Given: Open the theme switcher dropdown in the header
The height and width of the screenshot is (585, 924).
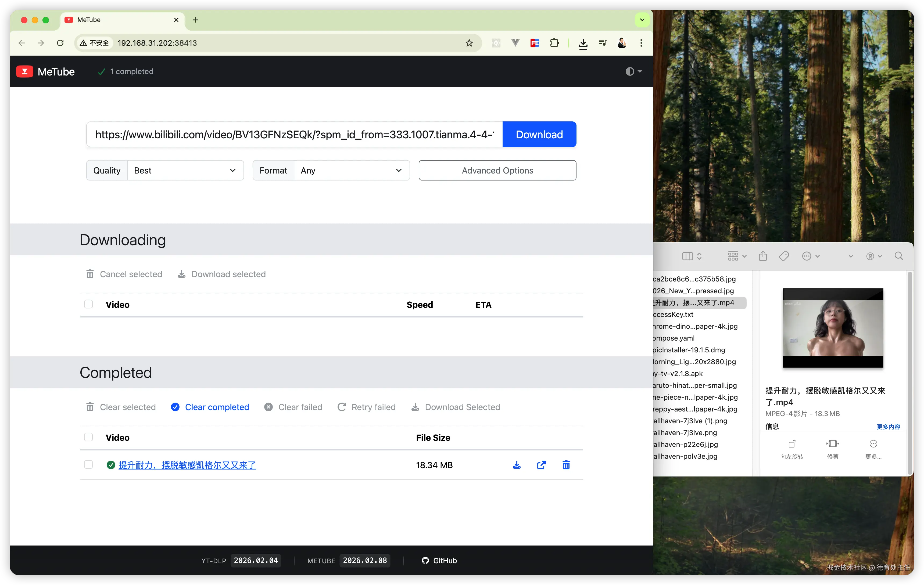Looking at the screenshot, I should (x=633, y=72).
